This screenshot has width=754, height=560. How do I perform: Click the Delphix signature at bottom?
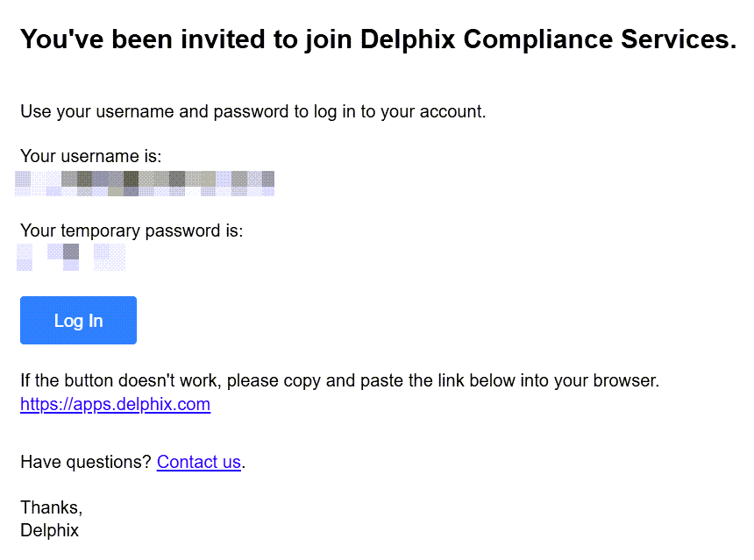(49, 530)
